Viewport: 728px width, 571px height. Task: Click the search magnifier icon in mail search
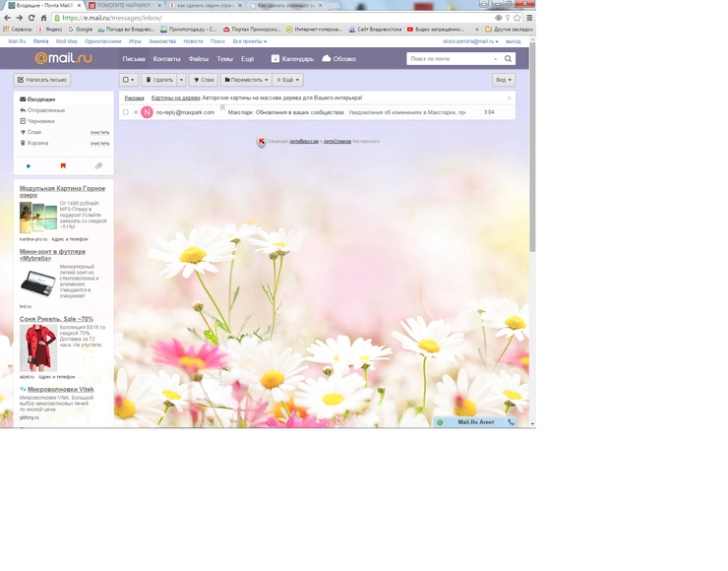510,59
